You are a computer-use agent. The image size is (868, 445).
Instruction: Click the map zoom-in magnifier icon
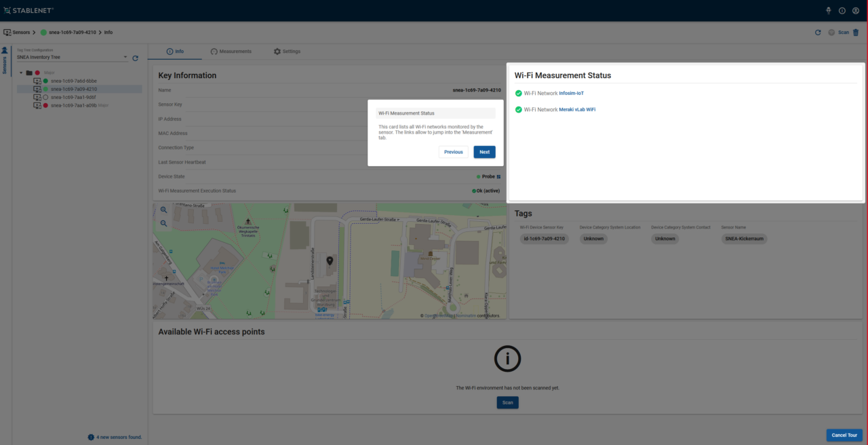coord(163,210)
